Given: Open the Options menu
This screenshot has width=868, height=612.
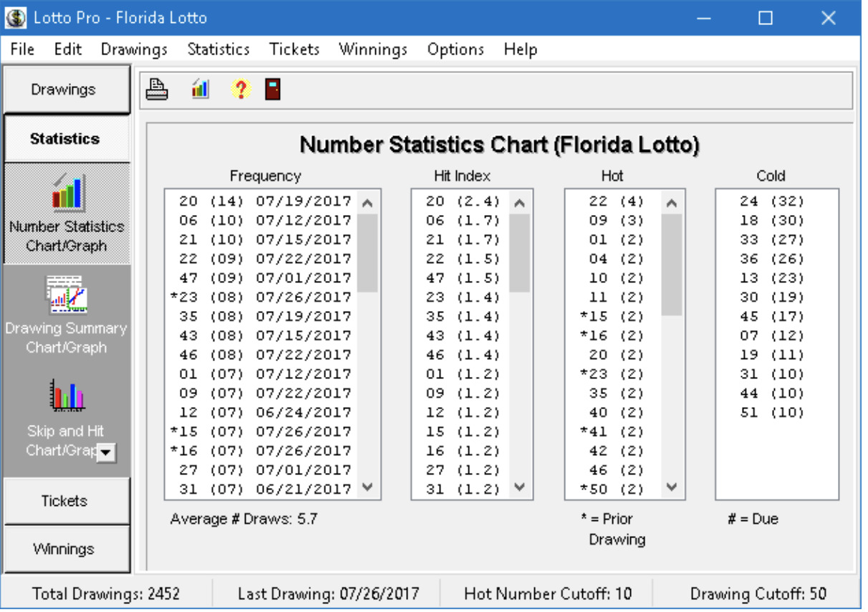Looking at the screenshot, I should click(455, 49).
